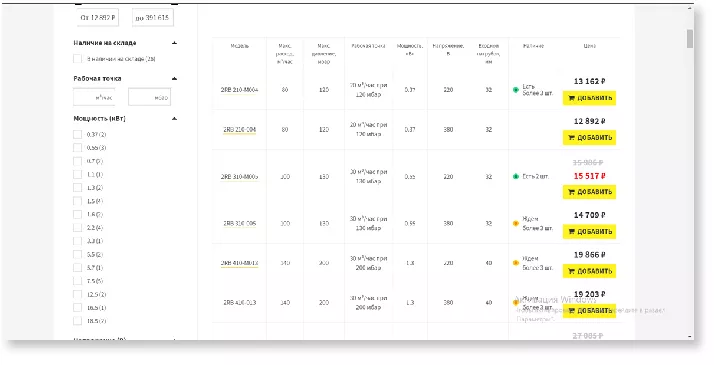Screen dimensions: 714x365
Task: Collapse the Наличие на складе filter section
Action: click(174, 43)
